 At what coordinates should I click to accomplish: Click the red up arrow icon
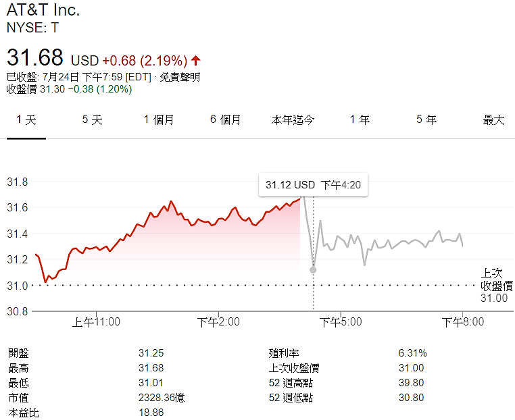196,59
